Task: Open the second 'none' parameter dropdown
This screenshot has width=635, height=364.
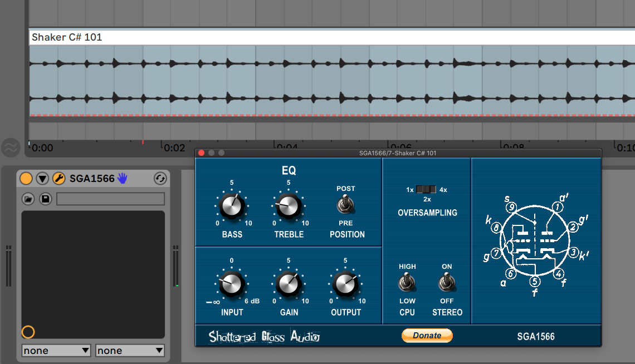Action: 130,350
